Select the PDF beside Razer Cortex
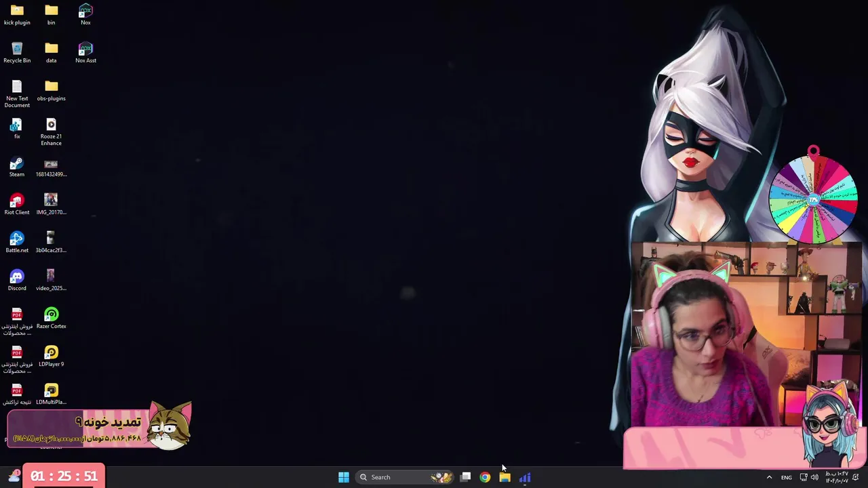 coord(17,322)
